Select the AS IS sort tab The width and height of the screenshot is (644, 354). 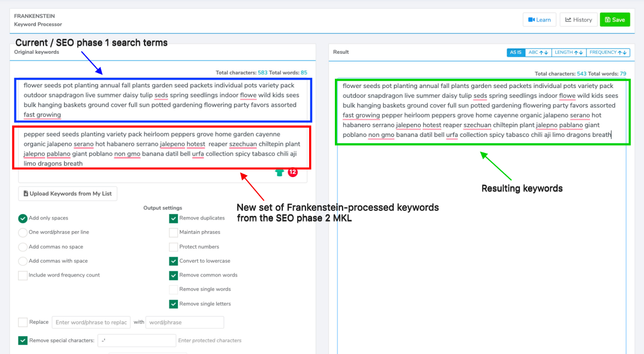516,52
